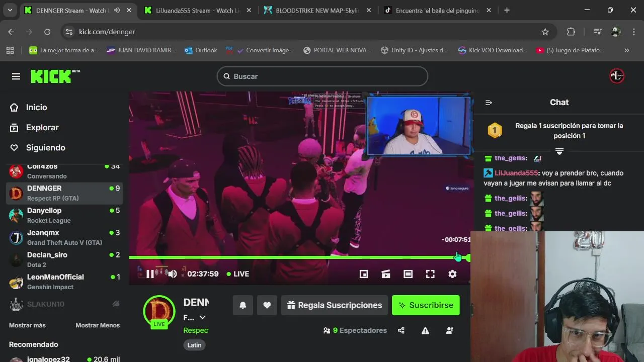Open Outlook bookmark
The image size is (644, 362).
201,50
